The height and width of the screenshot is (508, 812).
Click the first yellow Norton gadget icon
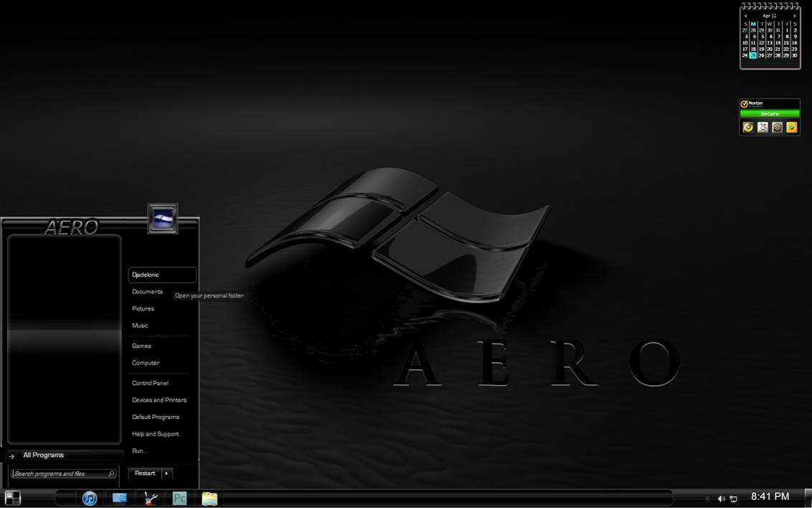pos(748,127)
